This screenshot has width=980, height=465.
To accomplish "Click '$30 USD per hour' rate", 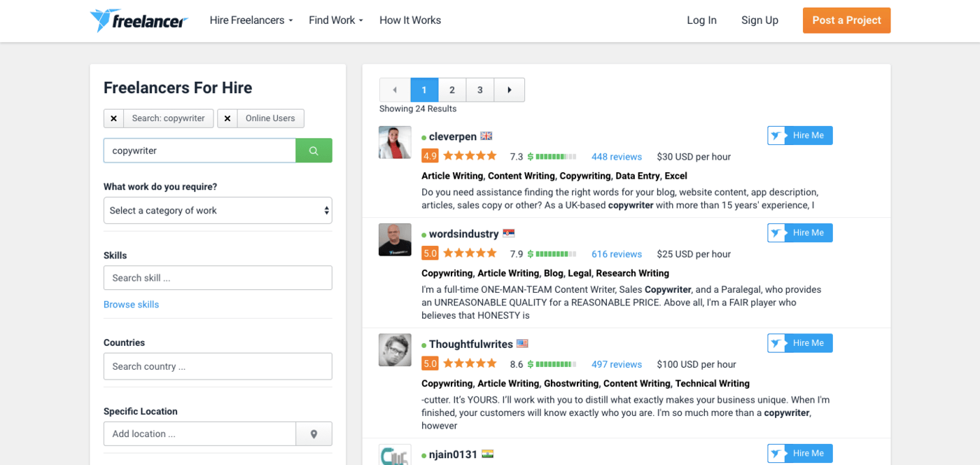I will (x=694, y=157).
